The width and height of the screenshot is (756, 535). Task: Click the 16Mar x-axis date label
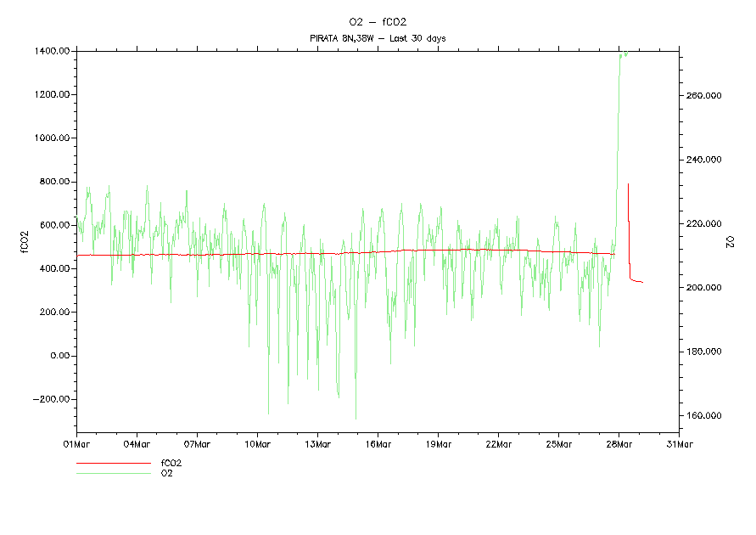click(x=378, y=443)
